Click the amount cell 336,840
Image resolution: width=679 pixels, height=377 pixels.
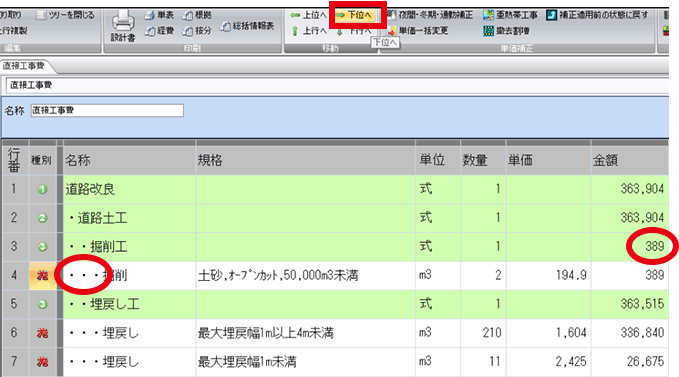click(x=630, y=333)
